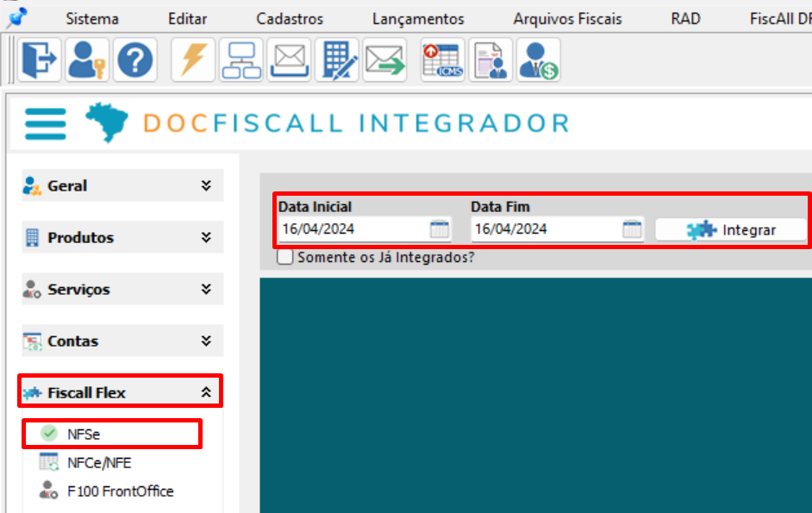Viewport: 812px width, 513px height.
Task: Click the document with person icon
Action: point(490,59)
